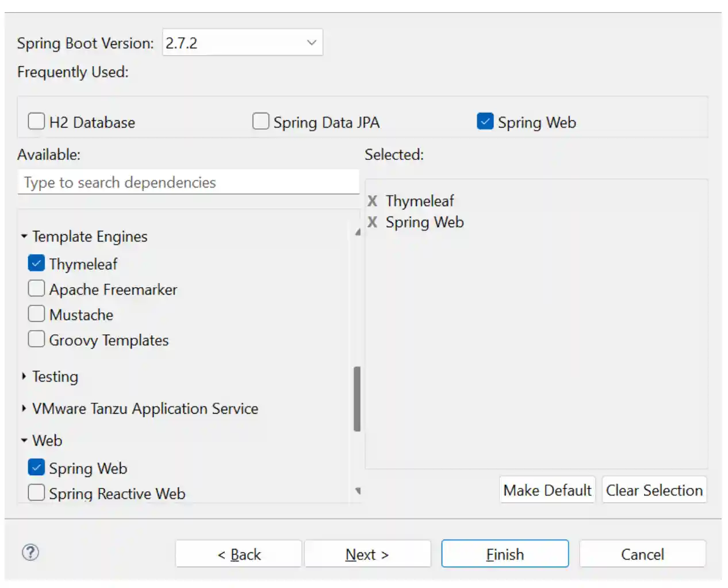Click the Clear Selection button
The image size is (728, 588).
(x=654, y=490)
